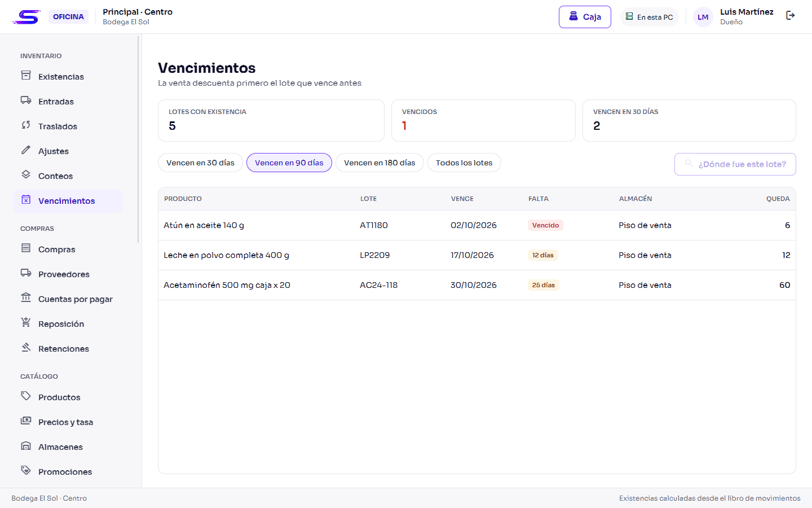The image size is (812, 508).
Task: Click the LM user avatar
Action: pyautogui.click(x=703, y=17)
